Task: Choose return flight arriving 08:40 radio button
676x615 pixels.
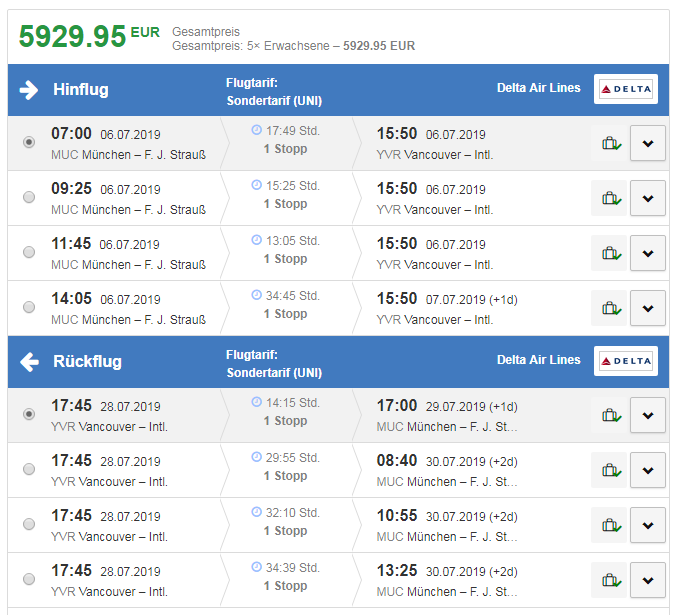Action: point(29,470)
